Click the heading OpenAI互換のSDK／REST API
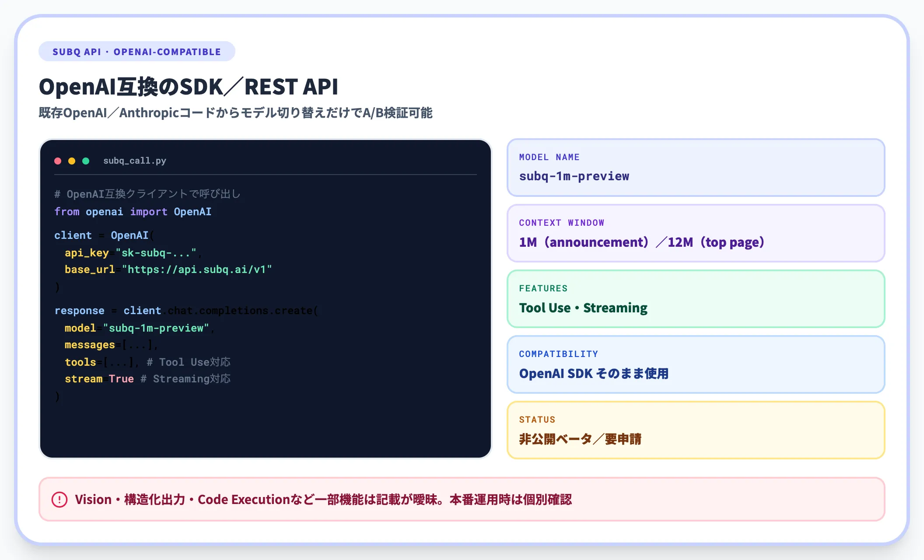 (x=189, y=87)
